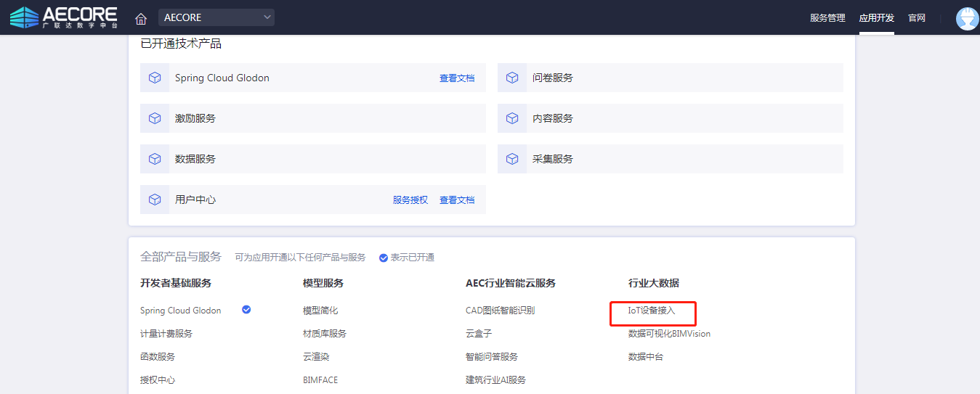Open the 官网 link in header
This screenshot has height=394, width=980.
tap(917, 18)
